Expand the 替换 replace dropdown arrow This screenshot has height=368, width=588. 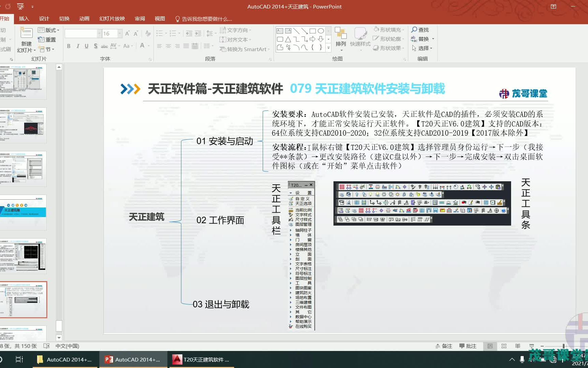[x=433, y=39]
